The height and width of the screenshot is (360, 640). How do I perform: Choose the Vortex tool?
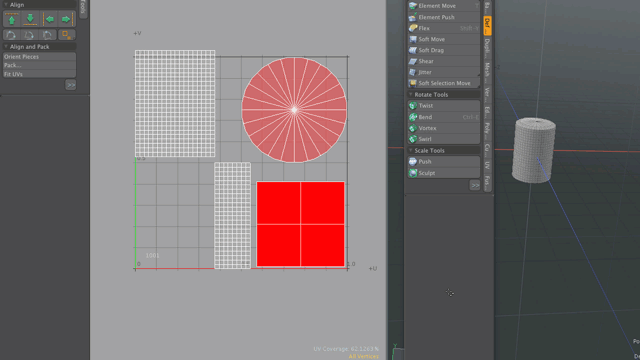click(x=443, y=128)
